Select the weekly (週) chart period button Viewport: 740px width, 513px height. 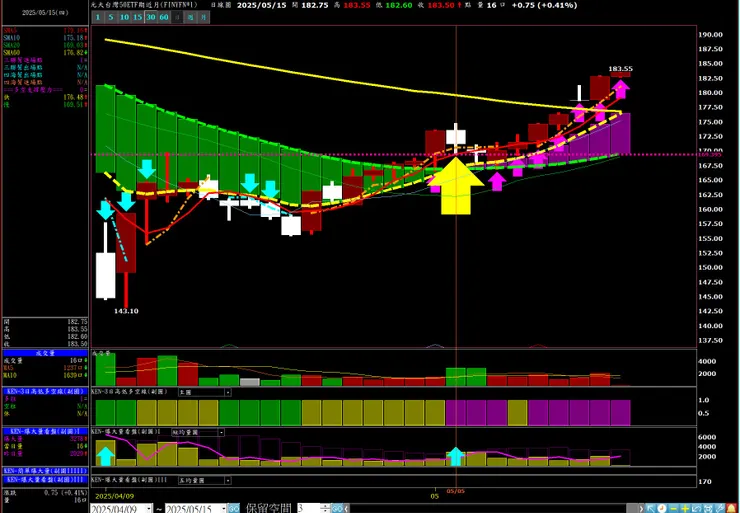(190, 17)
